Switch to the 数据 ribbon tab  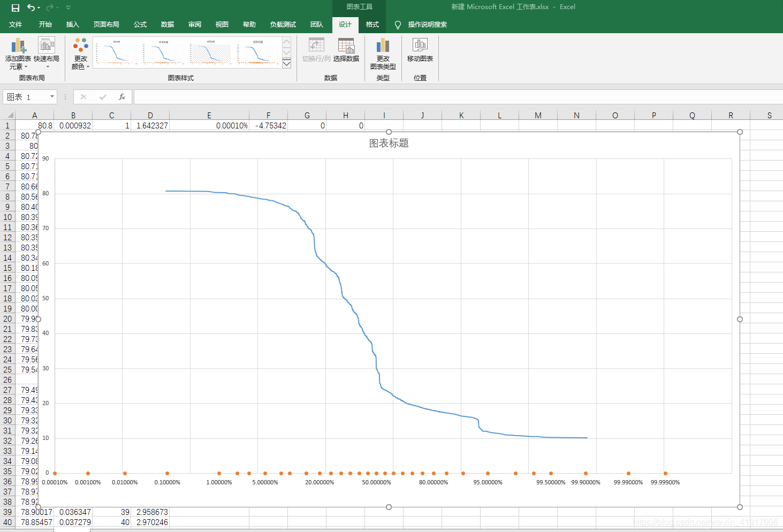pos(168,25)
